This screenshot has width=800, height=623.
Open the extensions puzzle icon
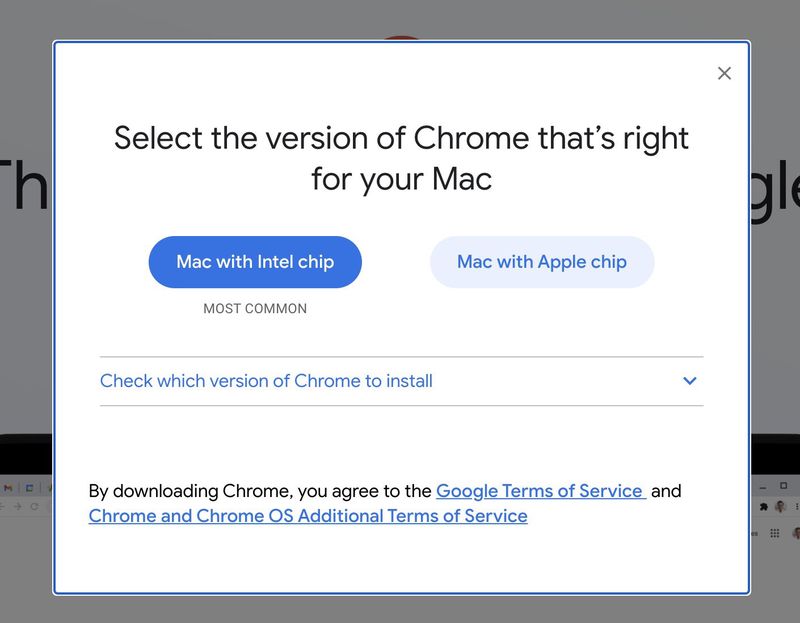[763, 507]
